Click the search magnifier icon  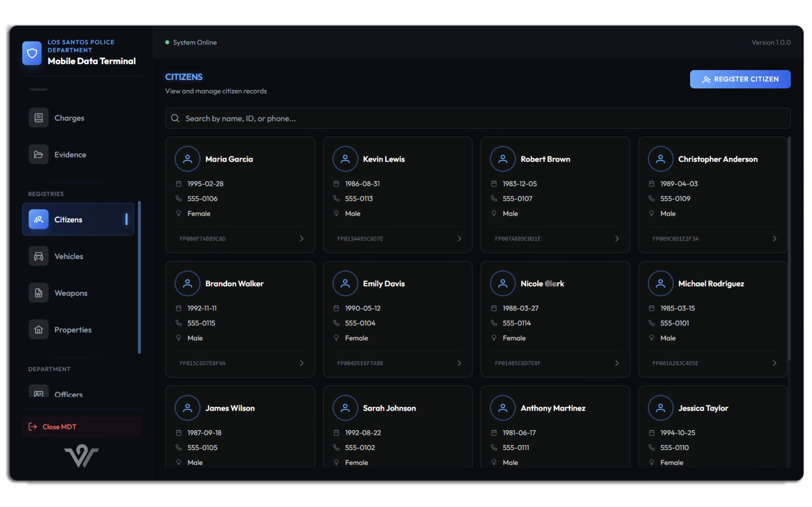pos(175,118)
